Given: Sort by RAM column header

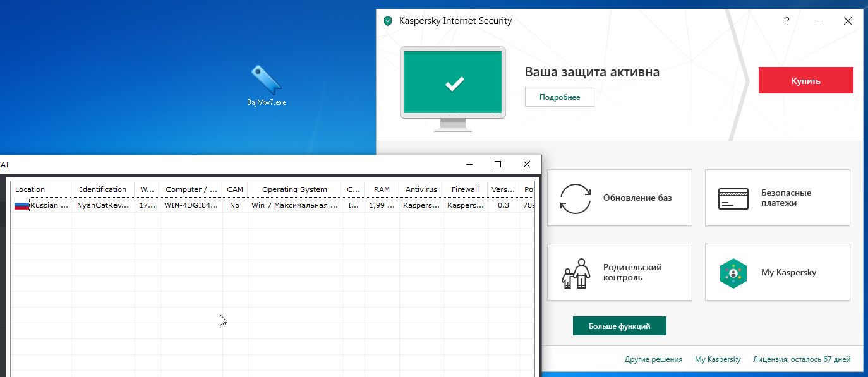Looking at the screenshot, I should (x=382, y=189).
